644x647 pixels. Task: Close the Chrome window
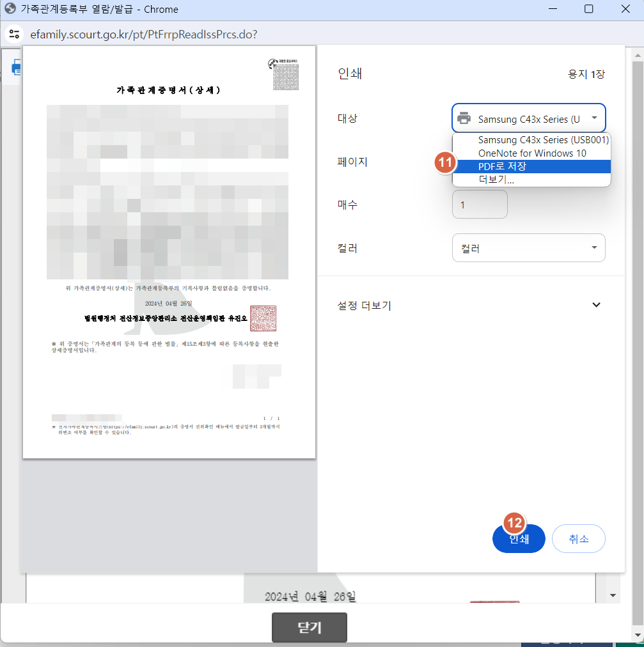pyautogui.click(x=625, y=9)
